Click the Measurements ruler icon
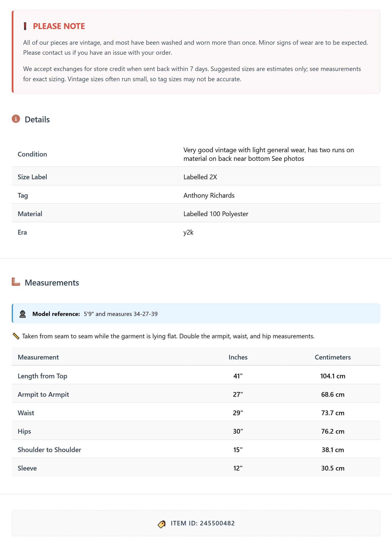 [16, 282]
